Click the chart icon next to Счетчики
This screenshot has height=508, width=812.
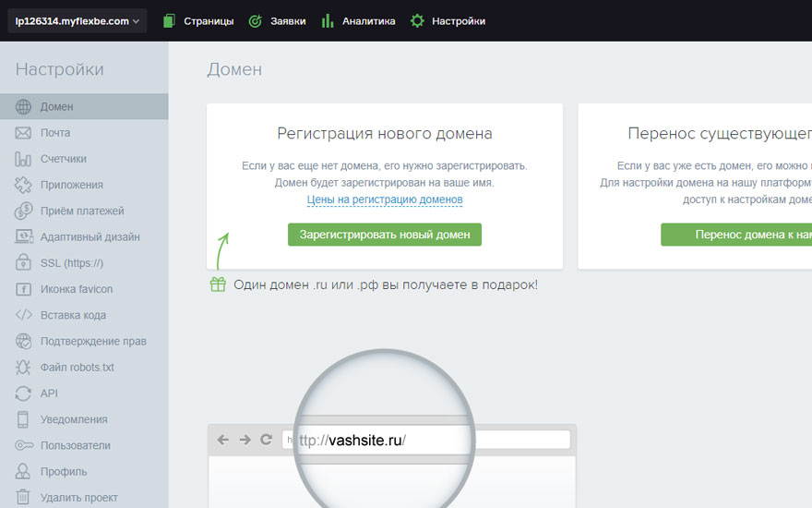(x=23, y=159)
